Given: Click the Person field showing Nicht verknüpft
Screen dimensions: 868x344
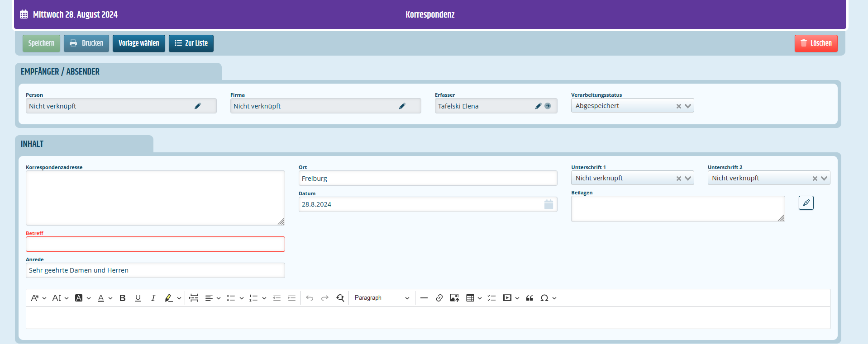Looking at the screenshot, I should 121,106.
